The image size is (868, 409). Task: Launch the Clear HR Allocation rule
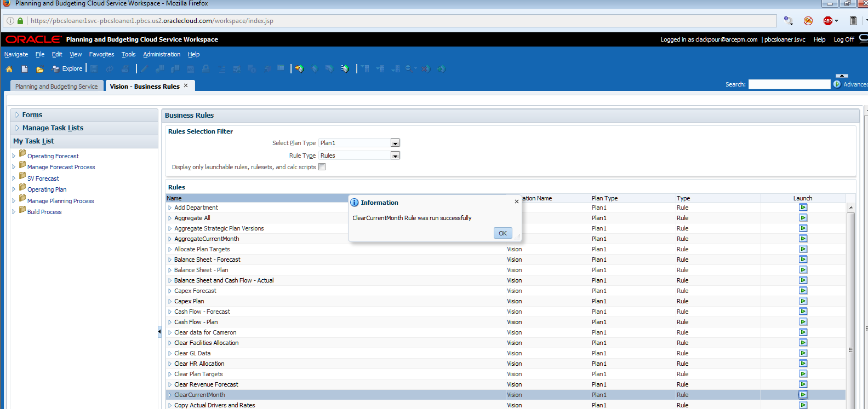[803, 364]
